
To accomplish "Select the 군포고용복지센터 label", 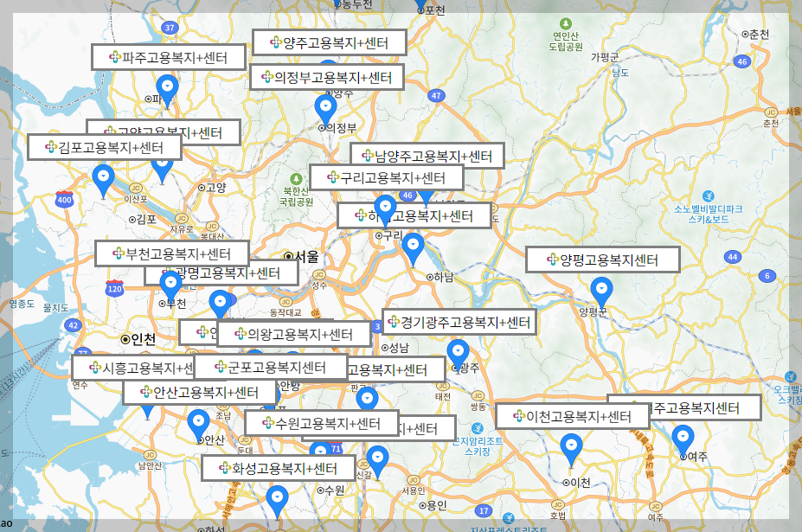I will (271, 367).
